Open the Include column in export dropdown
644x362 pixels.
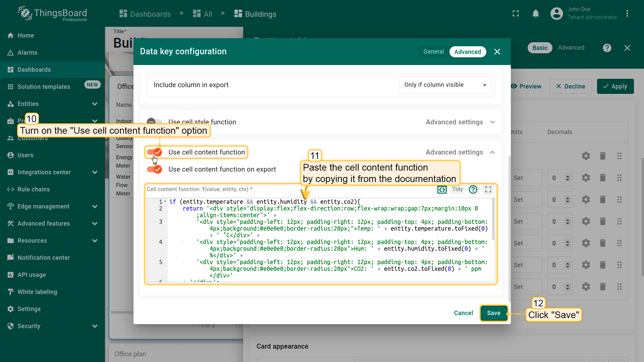(x=445, y=85)
